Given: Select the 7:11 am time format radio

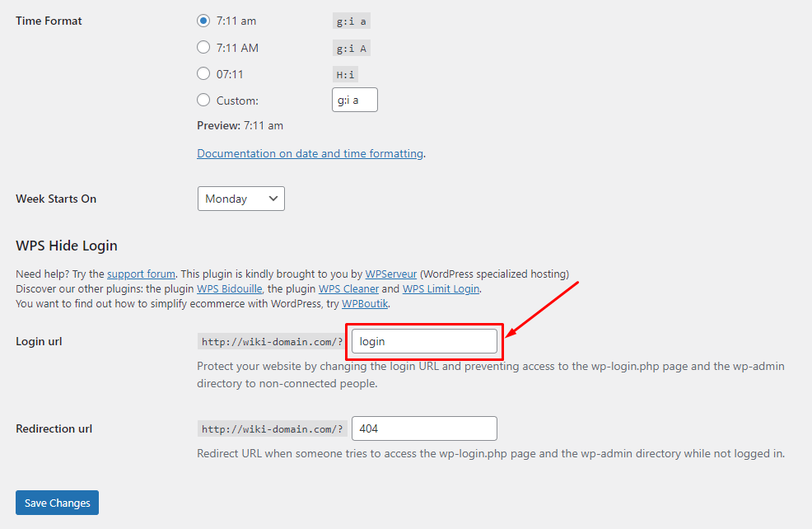Looking at the screenshot, I should click(x=203, y=21).
